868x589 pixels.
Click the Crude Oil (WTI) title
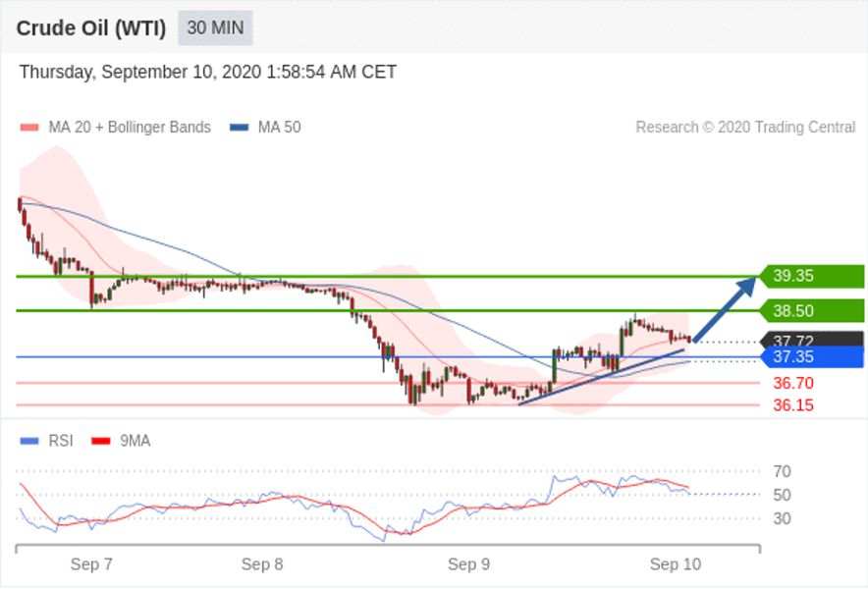pyautogui.click(x=91, y=27)
